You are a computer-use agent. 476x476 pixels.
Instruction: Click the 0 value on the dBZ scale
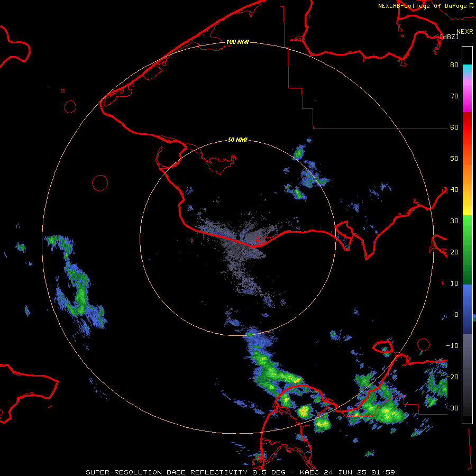(x=456, y=315)
